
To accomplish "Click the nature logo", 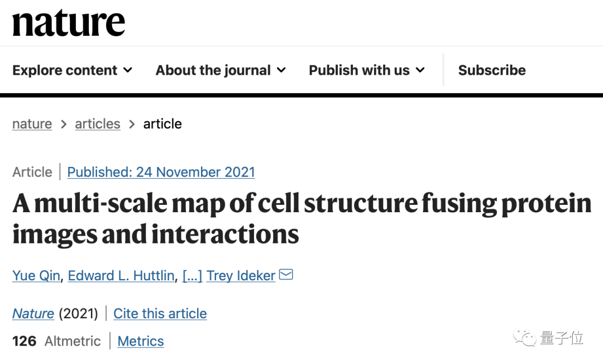I will point(69,23).
